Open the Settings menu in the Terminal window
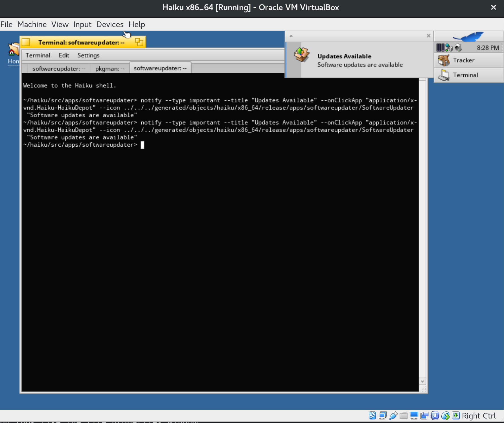The height and width of the screenshot is (423, 504). pos(88,55)
